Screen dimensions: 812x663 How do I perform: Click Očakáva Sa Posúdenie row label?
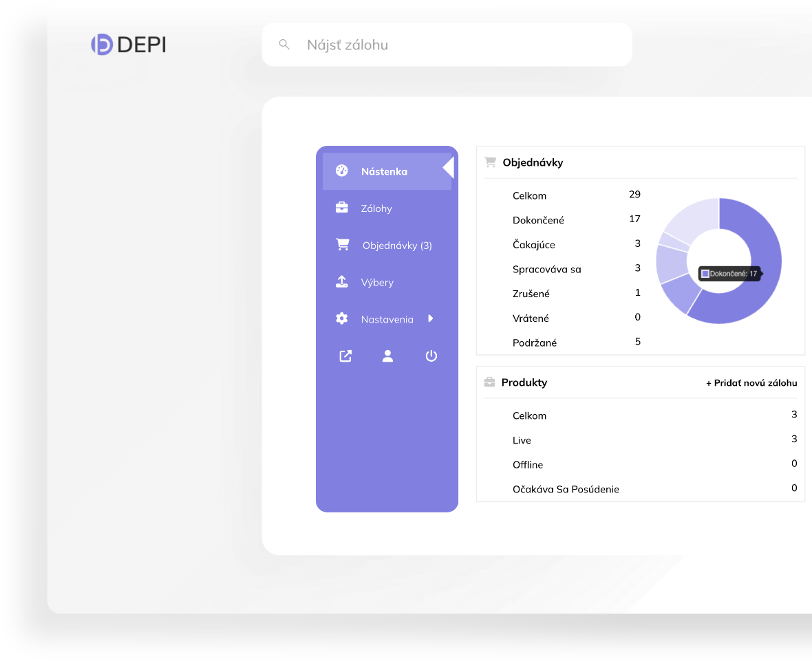coord(566,489)
